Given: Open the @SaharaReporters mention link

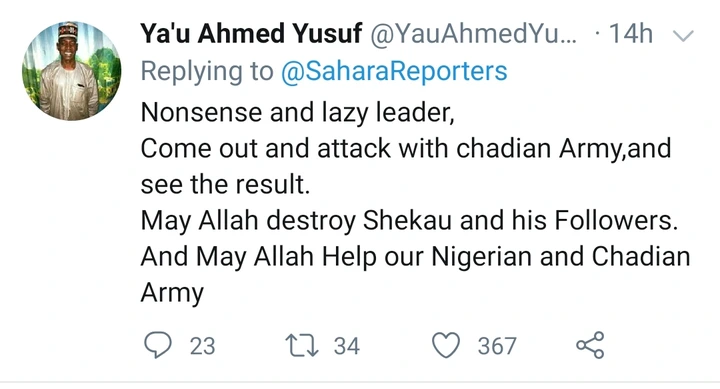Looking at the screenshot, I should (394, 72).
